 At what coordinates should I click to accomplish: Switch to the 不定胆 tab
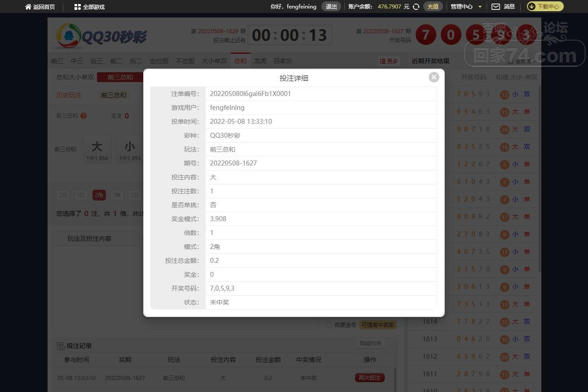tap(185, 61)
